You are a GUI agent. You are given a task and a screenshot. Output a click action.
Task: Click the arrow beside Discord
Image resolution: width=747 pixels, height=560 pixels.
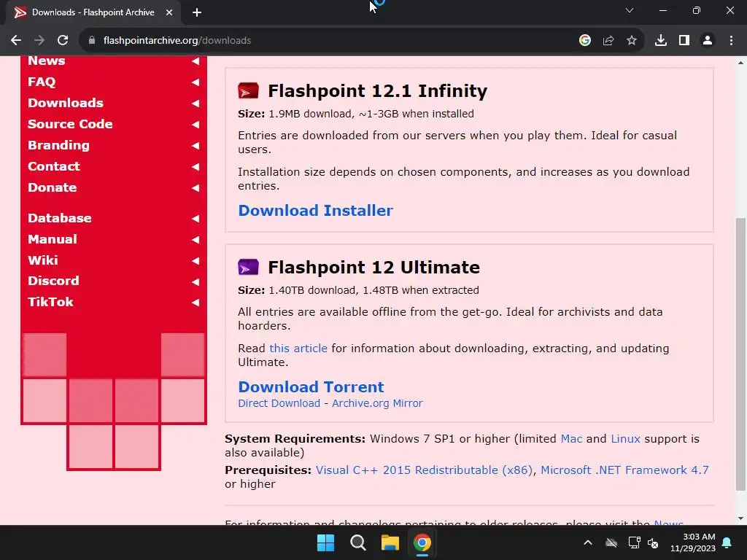pos(196,281)
